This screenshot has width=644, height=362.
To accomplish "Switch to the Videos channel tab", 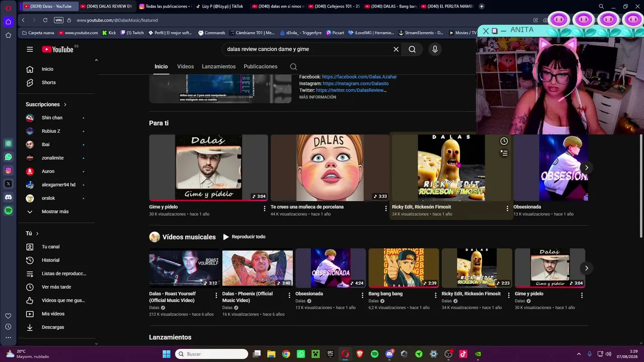I will click(185, 67).
